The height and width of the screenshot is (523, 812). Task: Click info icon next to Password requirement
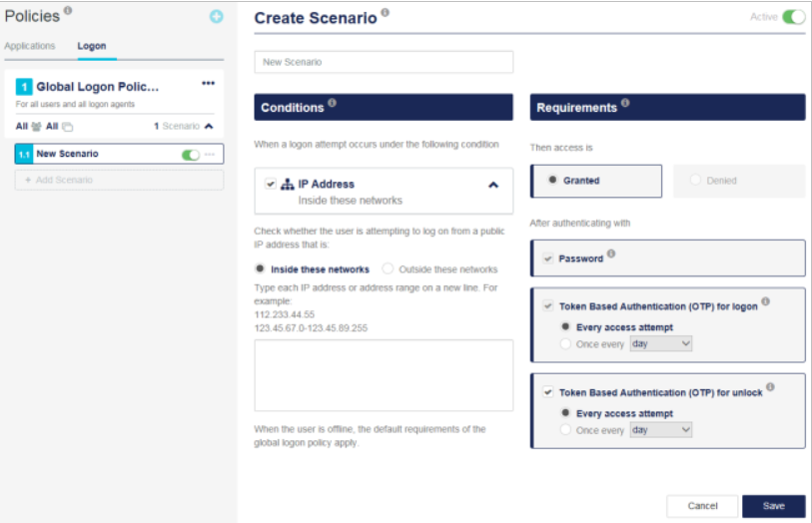pyautogui.click(x=610, y=255)
